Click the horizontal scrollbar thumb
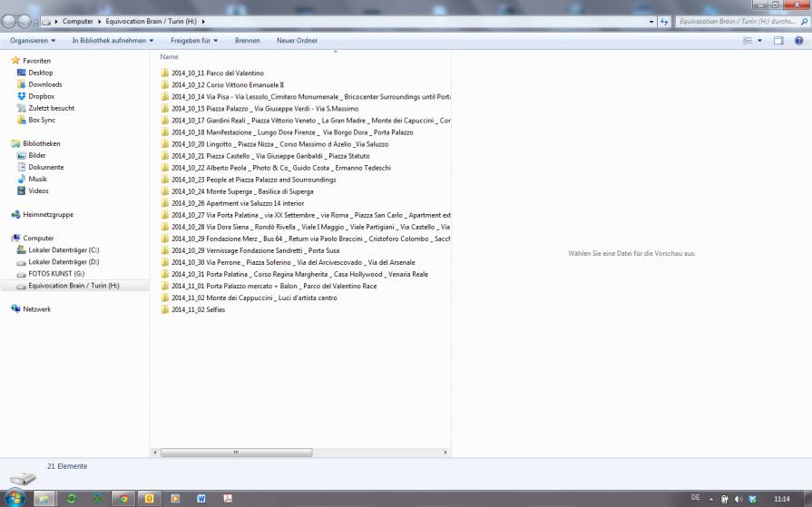This screenshot has width=812, height=507. (236, 453)
